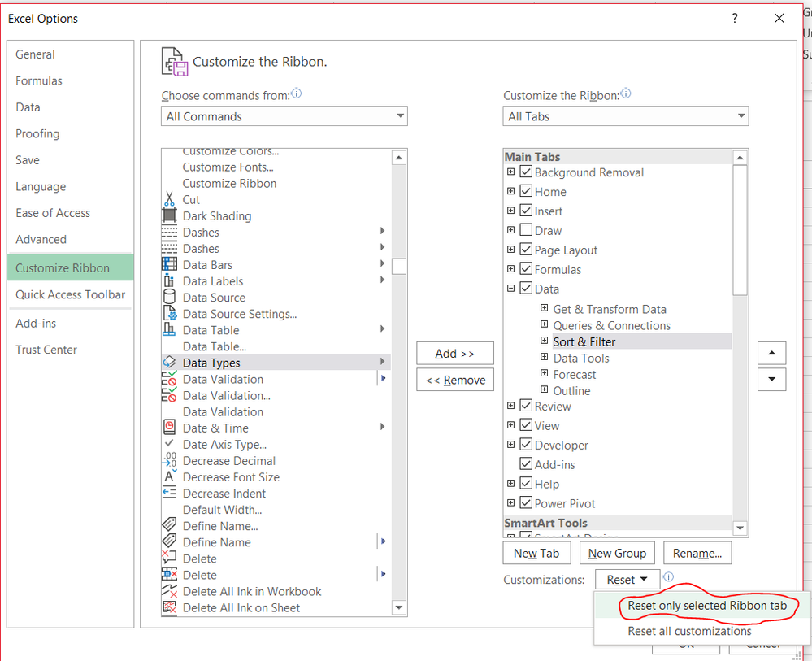Click the New Group button
This screenshot has width=812, height=661.
(x=617, y=553)
